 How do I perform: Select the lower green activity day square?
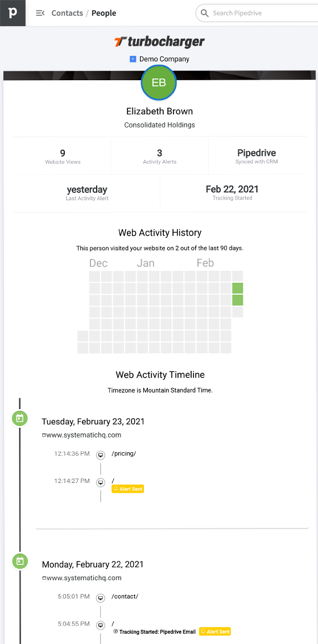pyautogui.click(x=237, y=300)
